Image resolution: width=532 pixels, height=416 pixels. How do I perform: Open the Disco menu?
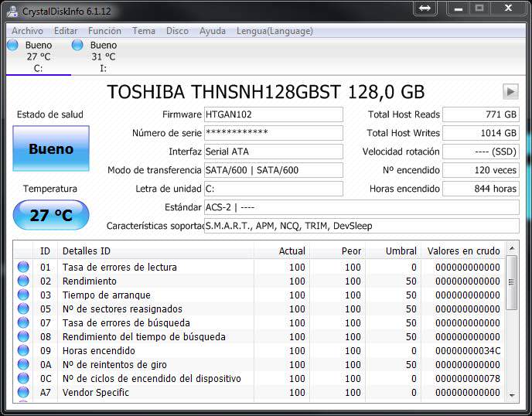pos(177,31)
